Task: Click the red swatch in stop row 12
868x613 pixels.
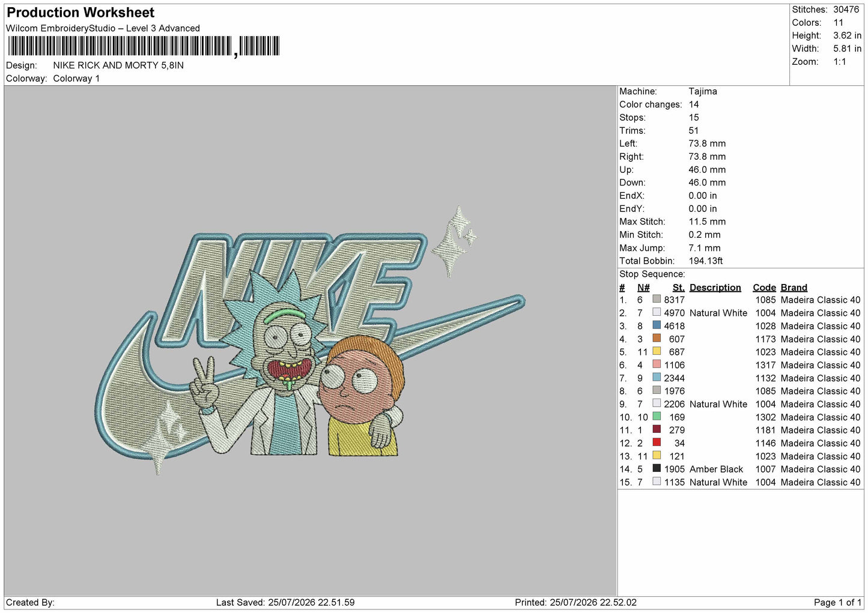Action: point(657,442)
